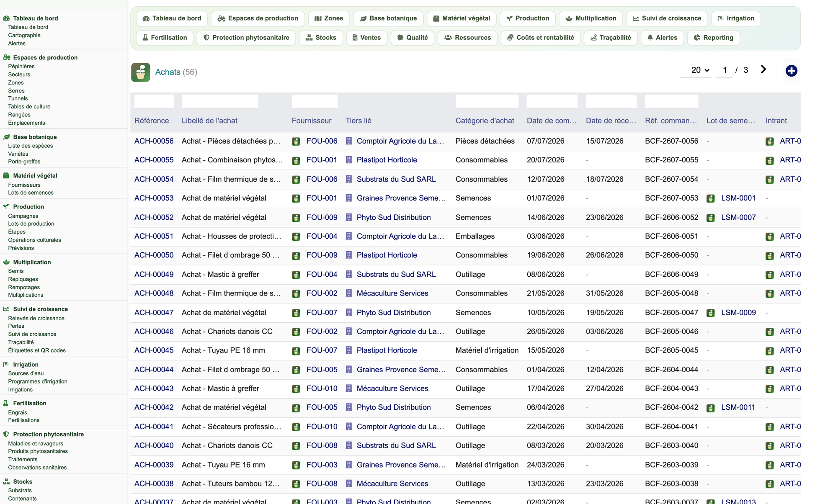Open Produits phytosanitaires in the sidebar
815x504 pixels.
[x=38, y=451]
